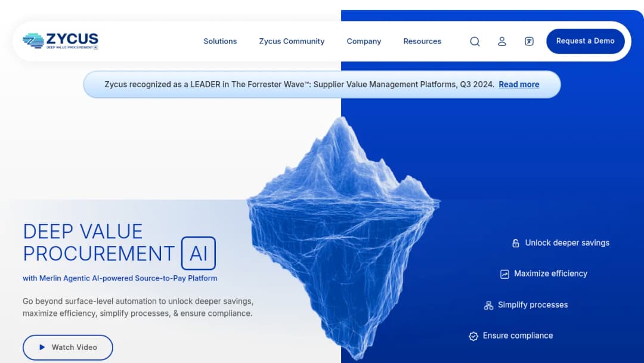Click the padlock icon beside Unlock deeper savings
This screenshot has height=363, width=644.
point(515,244)
